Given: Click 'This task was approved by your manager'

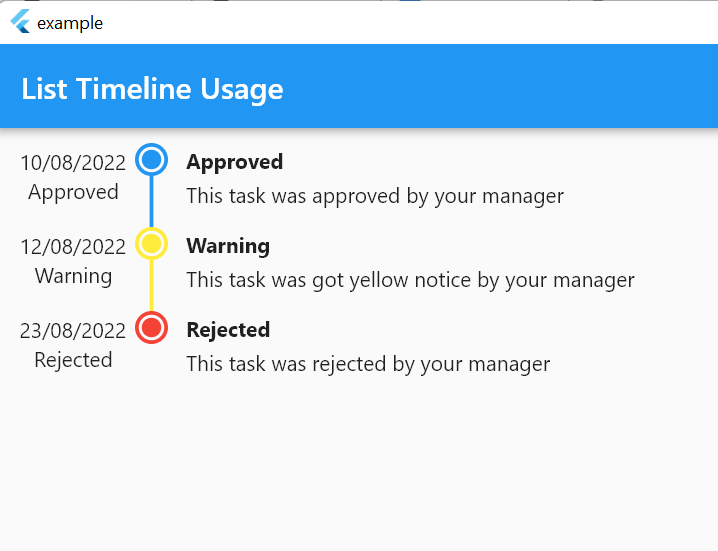Looking at the screenshot, I should pos(375,196).
